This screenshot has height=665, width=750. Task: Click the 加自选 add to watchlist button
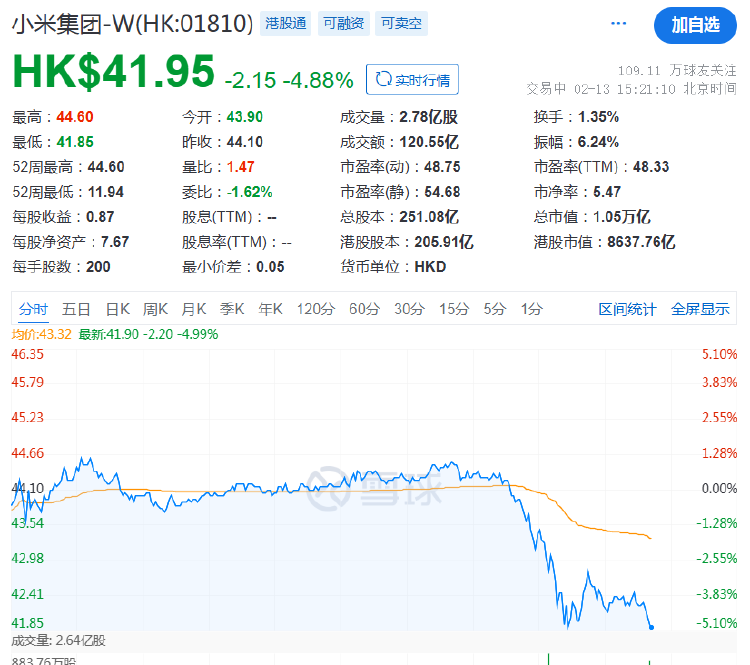point(695,25)
